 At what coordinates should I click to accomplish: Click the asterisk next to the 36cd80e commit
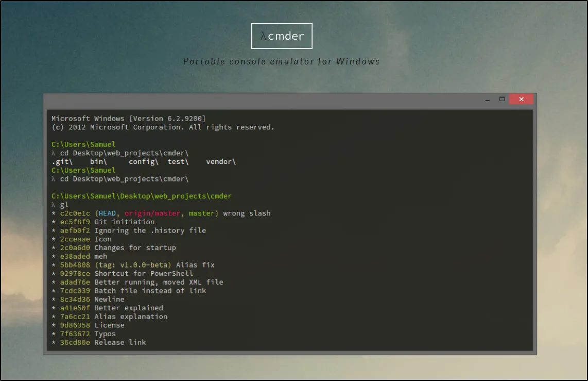52,342
